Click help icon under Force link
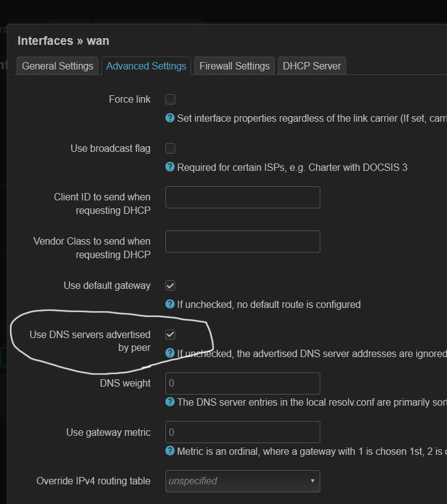Screen dimensions: 447x504 click(x=170, y=118)
